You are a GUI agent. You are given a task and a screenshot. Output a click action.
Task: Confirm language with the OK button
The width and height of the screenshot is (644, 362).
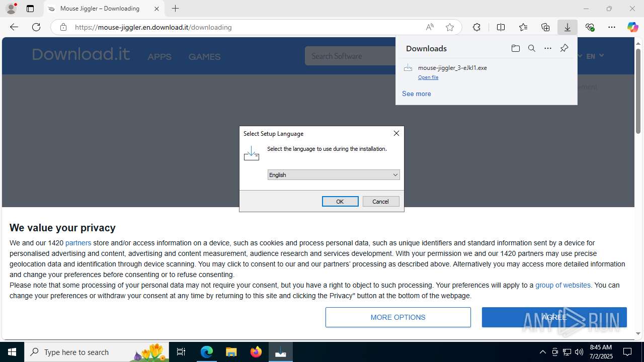pyautogui.click(x=340, y=201)
